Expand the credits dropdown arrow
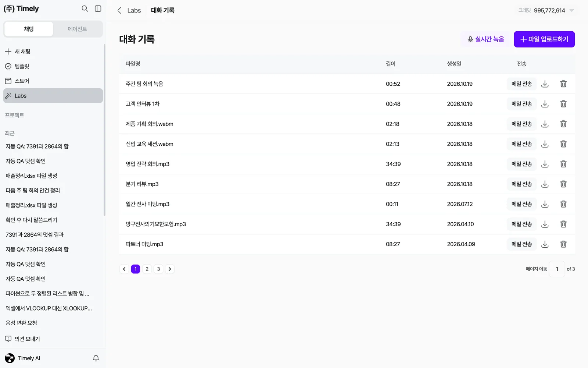This screenshot has height=368, width=588. [x=571, y=10]
